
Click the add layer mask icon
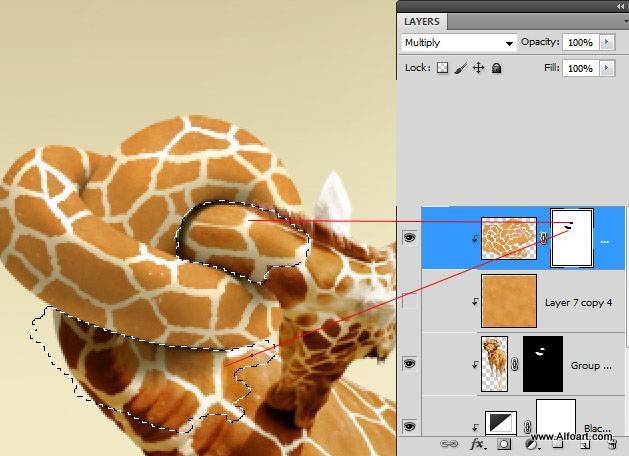504,443
